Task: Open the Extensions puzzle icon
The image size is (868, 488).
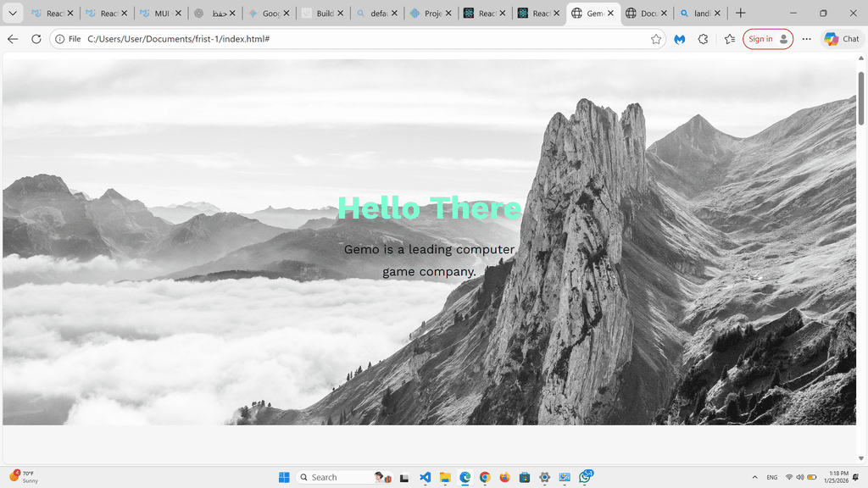Action: [x=703, y=39]
